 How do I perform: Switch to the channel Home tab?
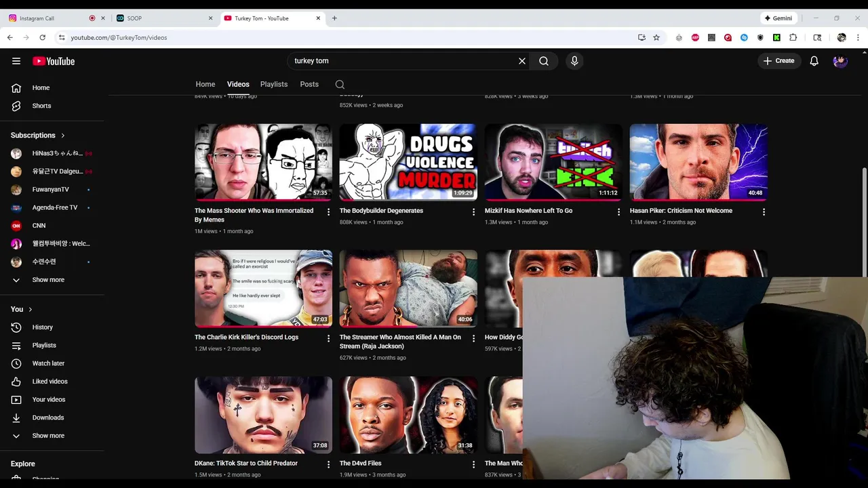(205, 85)
